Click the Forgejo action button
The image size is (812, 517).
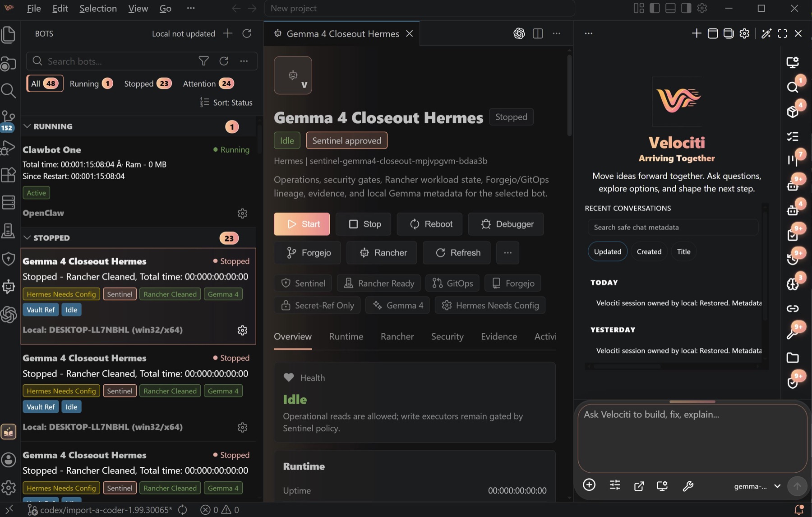point(308,253)
